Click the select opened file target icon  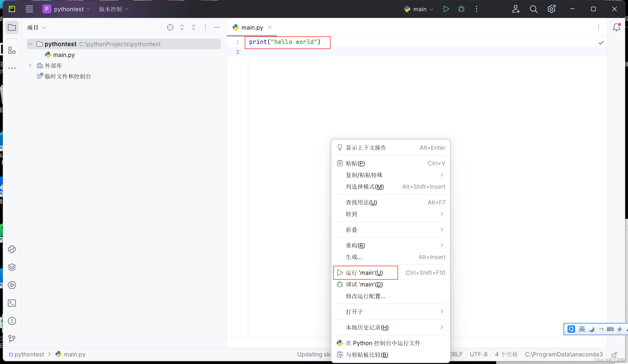tap(170, 27)
